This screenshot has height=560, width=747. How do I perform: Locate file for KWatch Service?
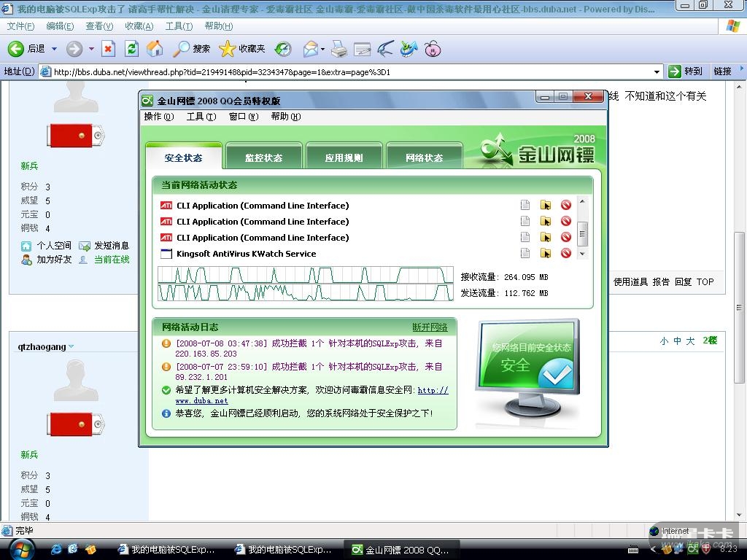[546, 253]
